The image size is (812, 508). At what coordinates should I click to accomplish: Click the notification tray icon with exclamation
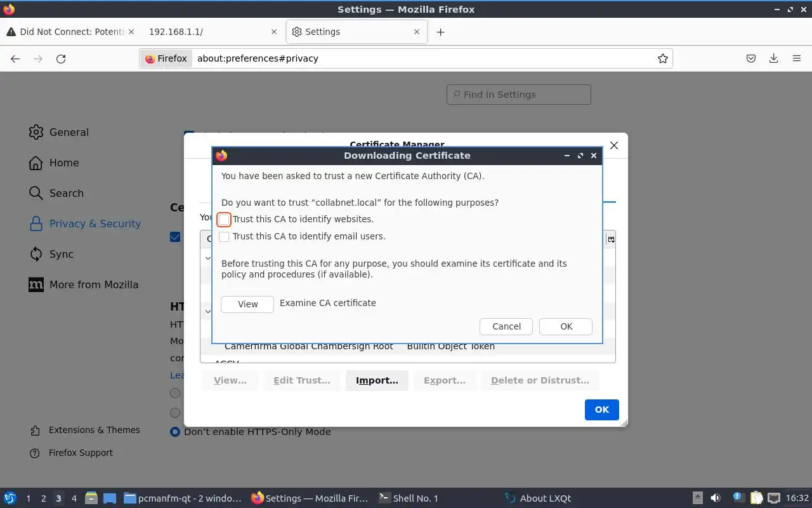(738, 498)
